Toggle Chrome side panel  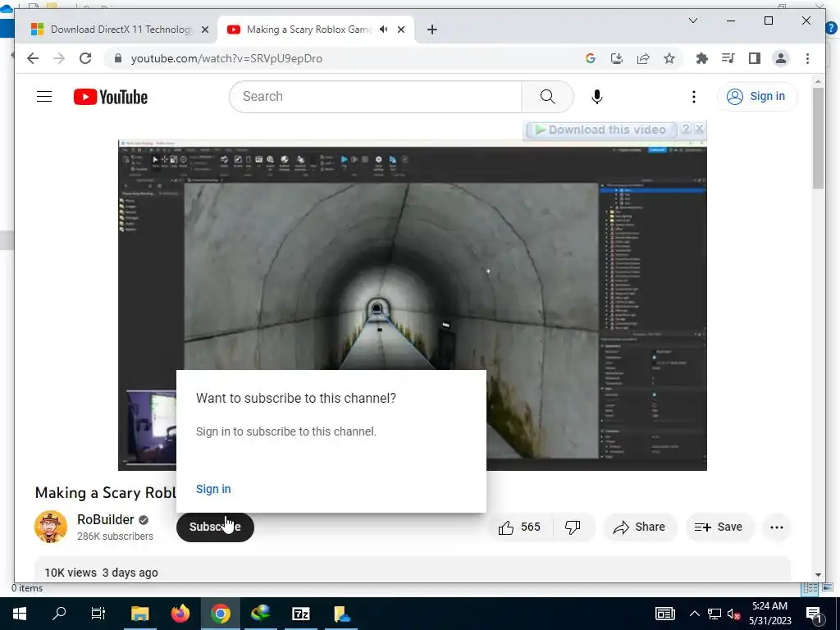755,58
